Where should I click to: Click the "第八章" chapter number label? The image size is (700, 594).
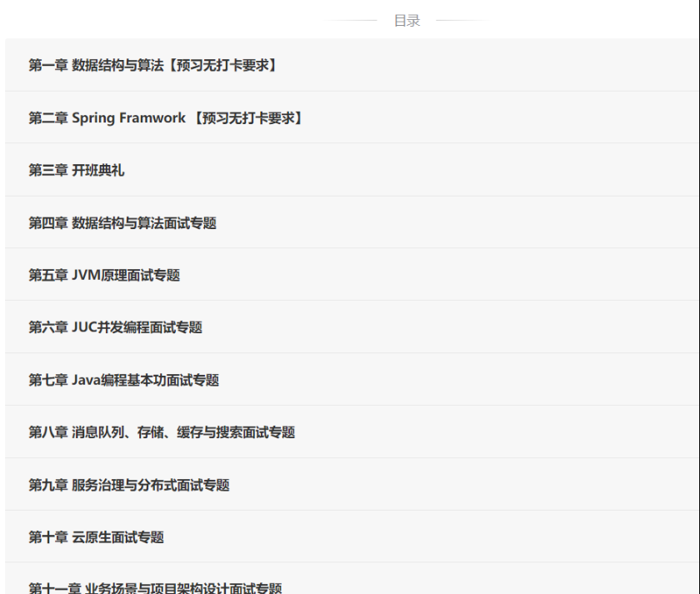(x=48, y=432)
